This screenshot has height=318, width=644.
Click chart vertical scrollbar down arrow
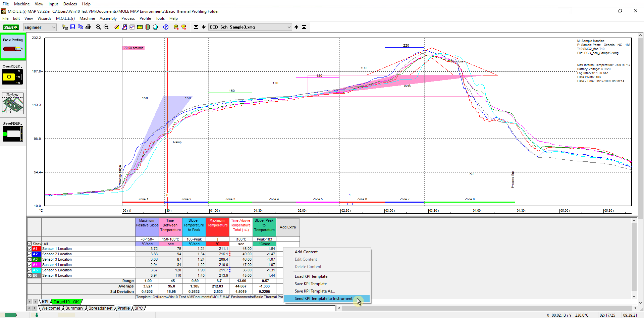pos(641,303)
